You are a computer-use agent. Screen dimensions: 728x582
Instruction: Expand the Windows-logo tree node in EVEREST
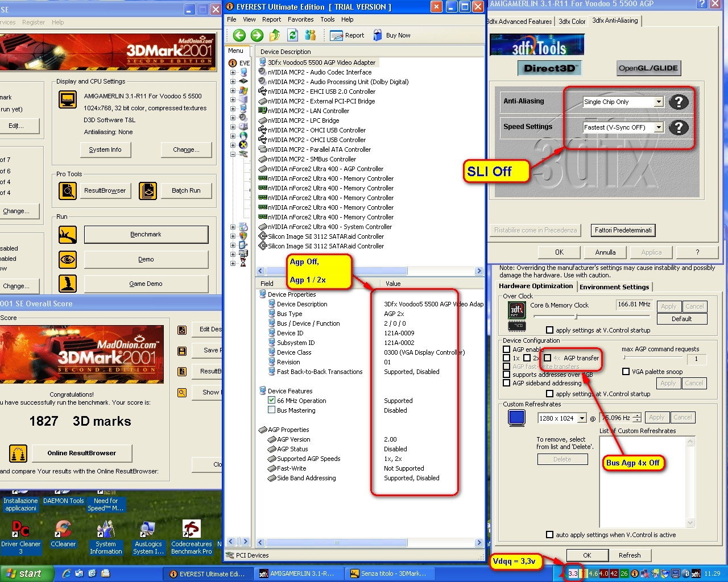pyautogui.click(x=233, y=90)
